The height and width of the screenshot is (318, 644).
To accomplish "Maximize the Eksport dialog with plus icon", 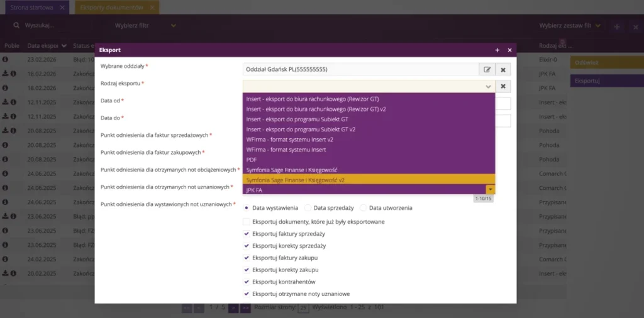I will pyautogui.click(x=497, y=50).
